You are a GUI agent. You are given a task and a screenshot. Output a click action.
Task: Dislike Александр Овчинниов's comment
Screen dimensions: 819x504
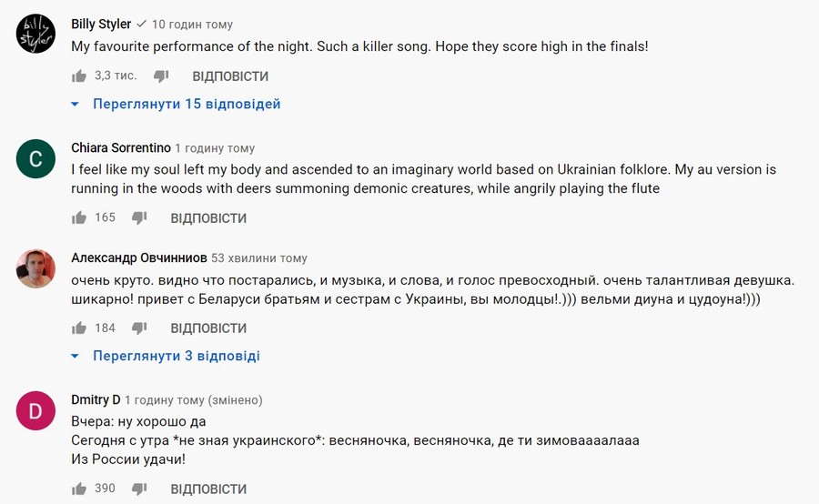point(139,328)
